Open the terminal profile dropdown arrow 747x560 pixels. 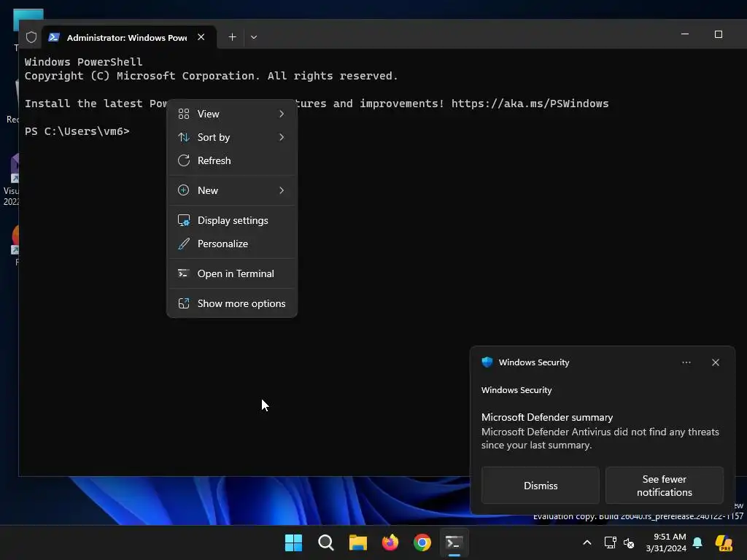point(254,37)
